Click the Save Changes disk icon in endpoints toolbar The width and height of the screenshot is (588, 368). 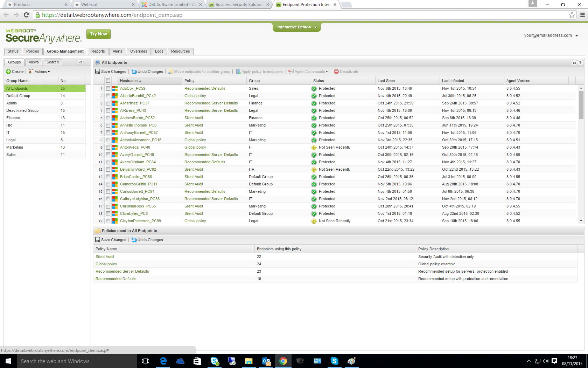point(98,71)
